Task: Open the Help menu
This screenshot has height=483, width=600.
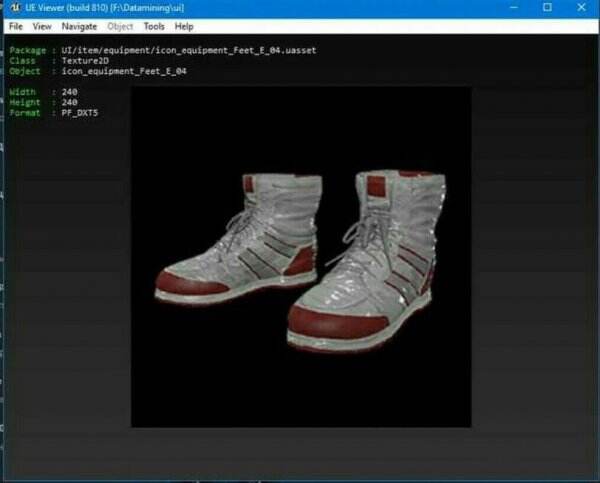Action: point(184,26)
